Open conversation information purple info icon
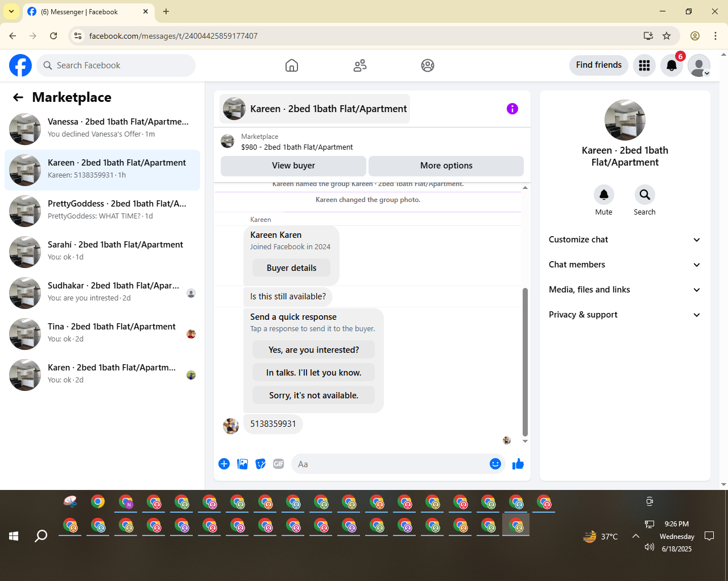Viewport: 728px width, 581px height. click(x=512, y=109)
